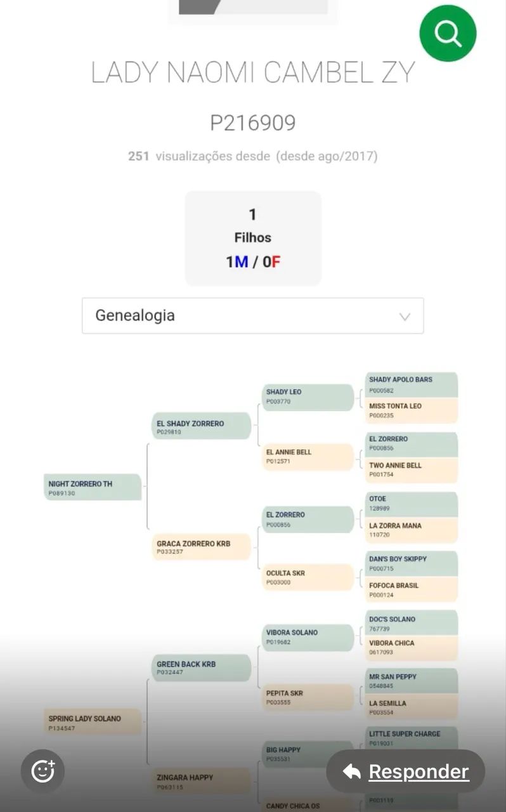Select EL ZORRERO P000856
The height and width of the screenshot is (812, 506).
click(308, 518)
